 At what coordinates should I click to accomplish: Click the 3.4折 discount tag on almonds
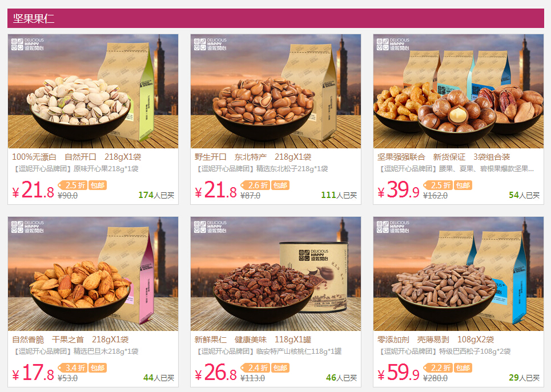pos(73,368)
